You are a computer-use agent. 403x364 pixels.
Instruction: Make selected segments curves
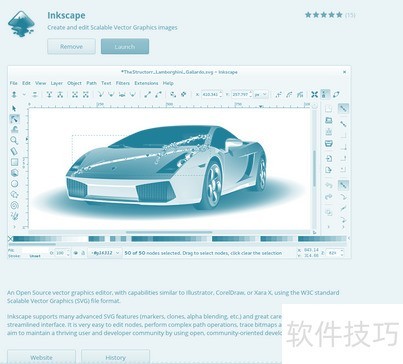(x=158, y=95)
